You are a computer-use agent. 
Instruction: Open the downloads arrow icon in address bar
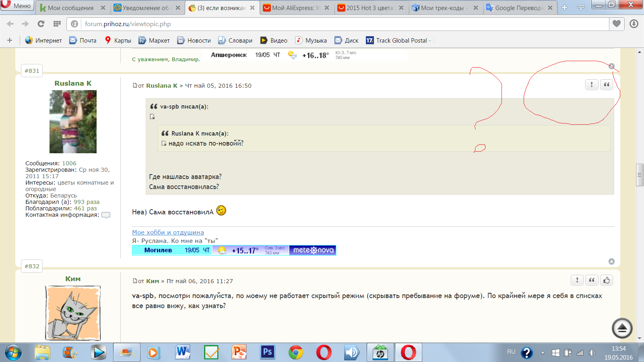pos(634,24)
